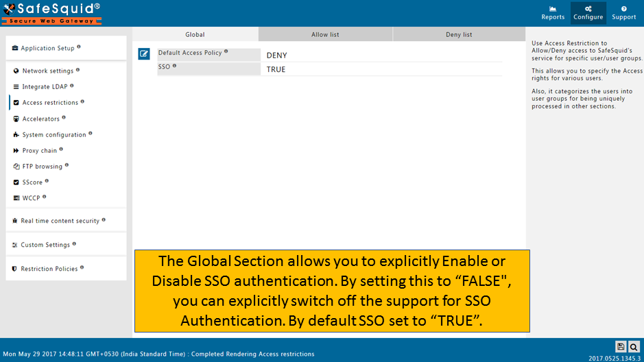Screen dimensions: 644x362
Task: Switch to the Deny list tab
Action: 459,34
